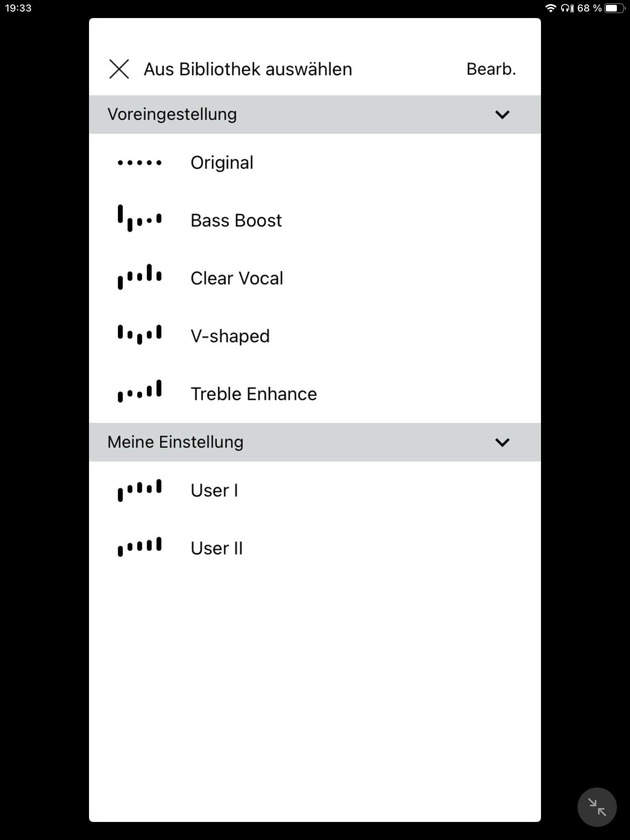Select the User II custom setting label
630x840 pixels.
217,548
